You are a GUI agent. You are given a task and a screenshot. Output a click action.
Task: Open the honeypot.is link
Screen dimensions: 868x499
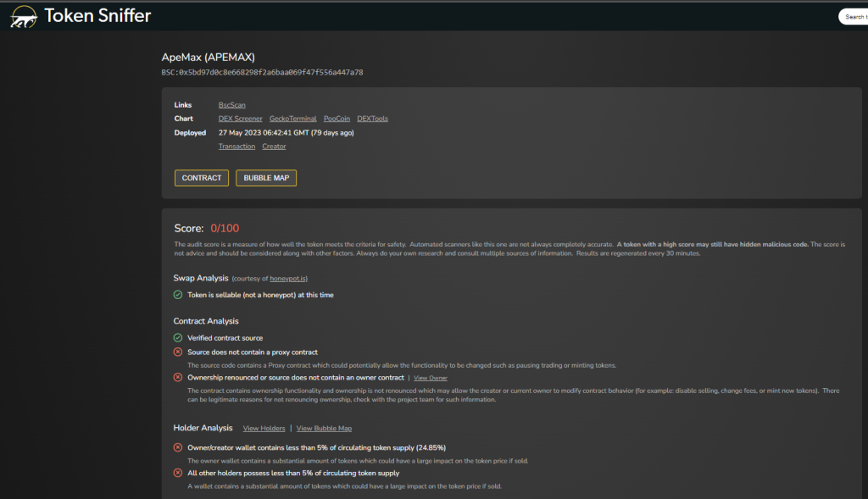click(x=288, y=279)
